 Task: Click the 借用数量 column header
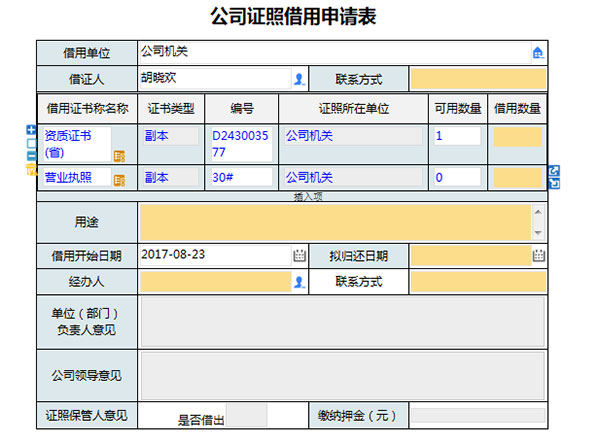517,108
